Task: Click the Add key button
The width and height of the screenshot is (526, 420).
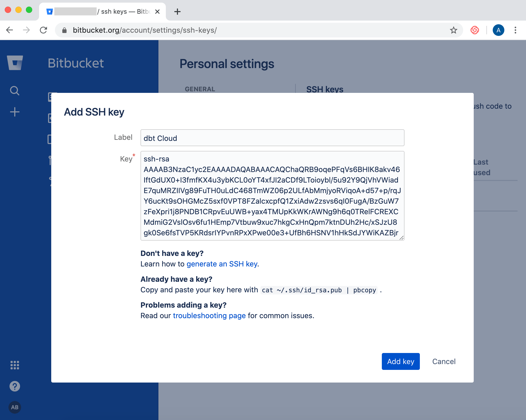Action: point(401,361)
